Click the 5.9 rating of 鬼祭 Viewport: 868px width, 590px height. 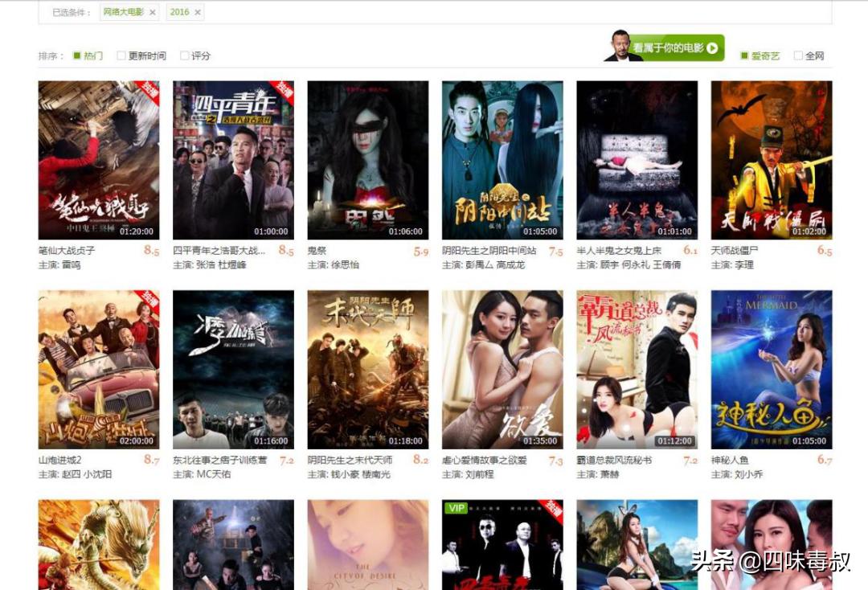click(x=420, y=252)
